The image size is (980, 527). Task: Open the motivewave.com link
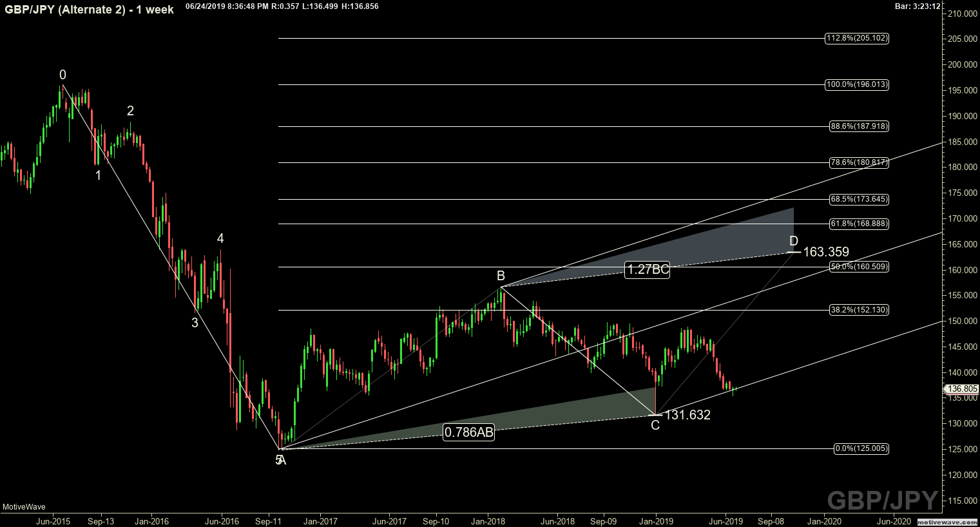[947, 521]
